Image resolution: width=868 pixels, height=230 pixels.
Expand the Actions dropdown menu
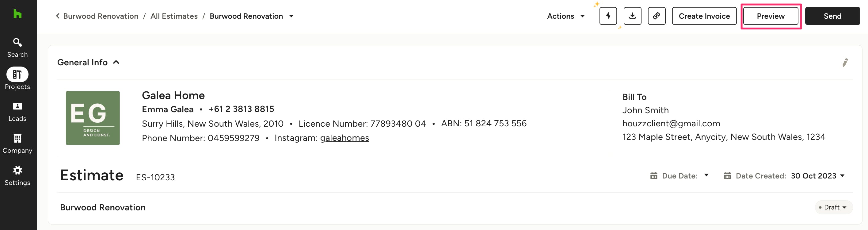pos(565,16)
